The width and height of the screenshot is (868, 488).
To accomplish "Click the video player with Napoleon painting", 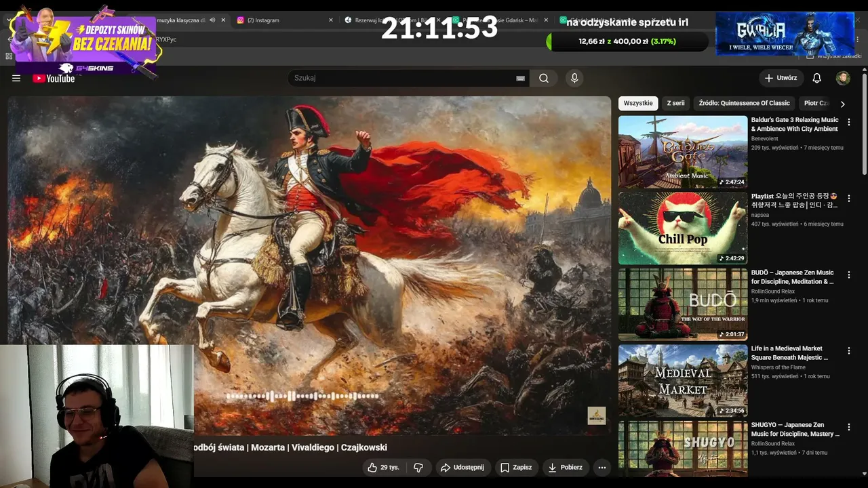I will (309, 266).
